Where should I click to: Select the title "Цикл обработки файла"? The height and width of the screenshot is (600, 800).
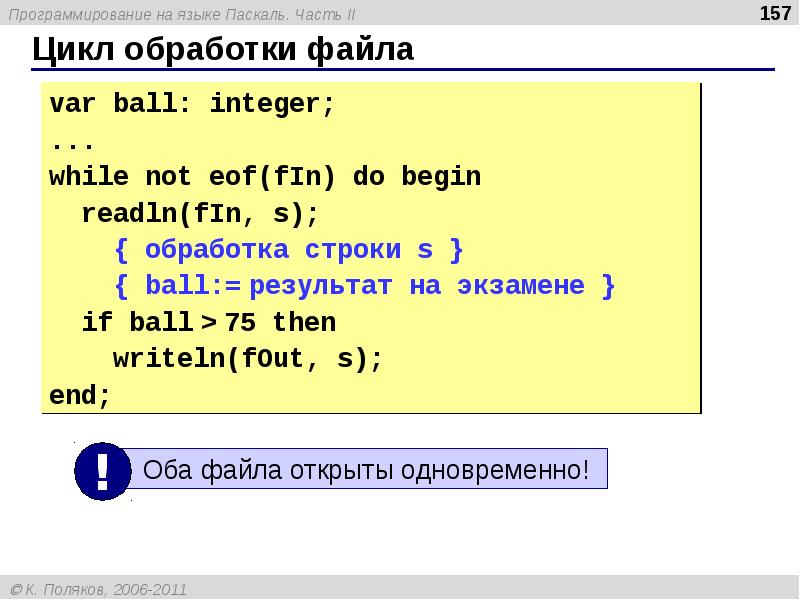click(222, 50)
